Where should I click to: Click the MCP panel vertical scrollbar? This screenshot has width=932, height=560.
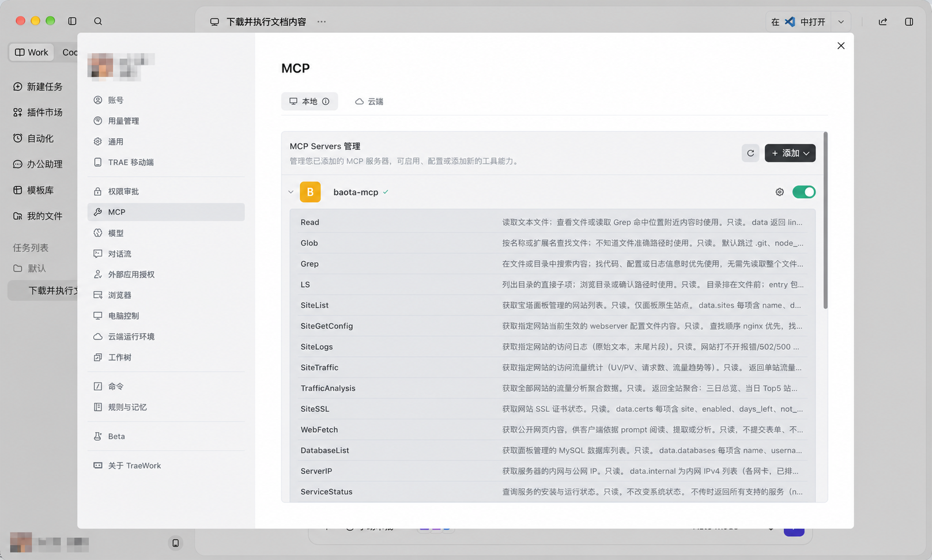coord(825,221)
